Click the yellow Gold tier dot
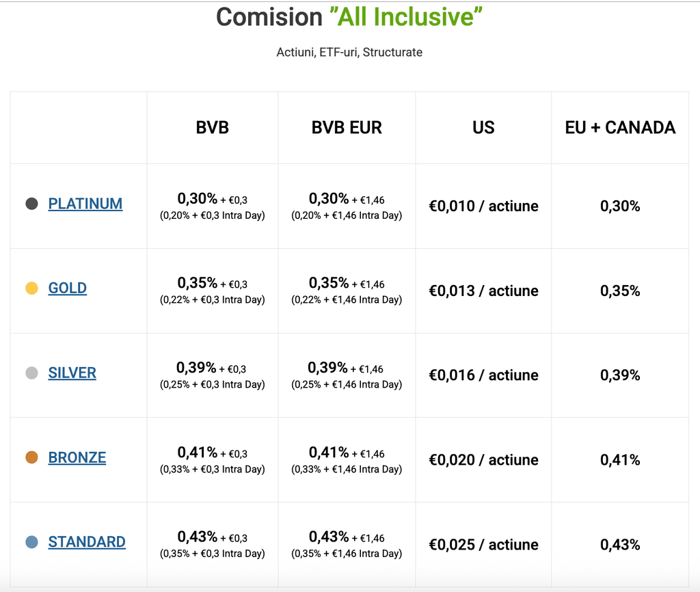 pos(31,288)
